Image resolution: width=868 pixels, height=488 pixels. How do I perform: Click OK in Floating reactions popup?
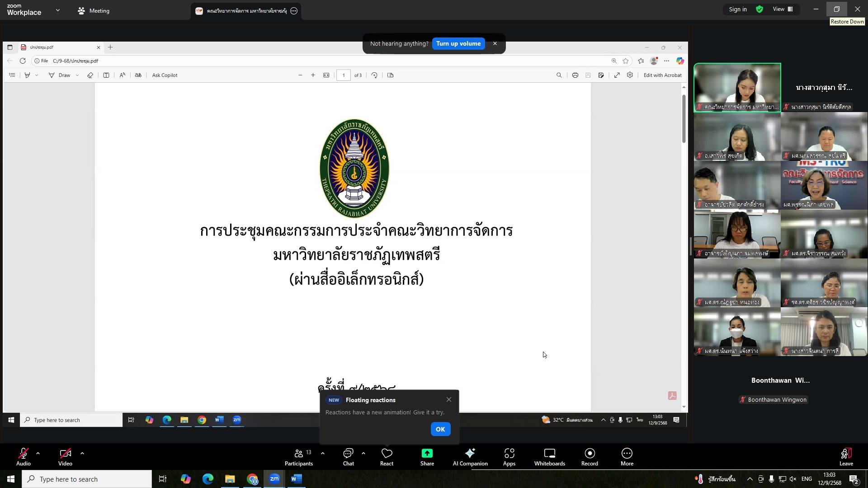(x=440, y=429)
